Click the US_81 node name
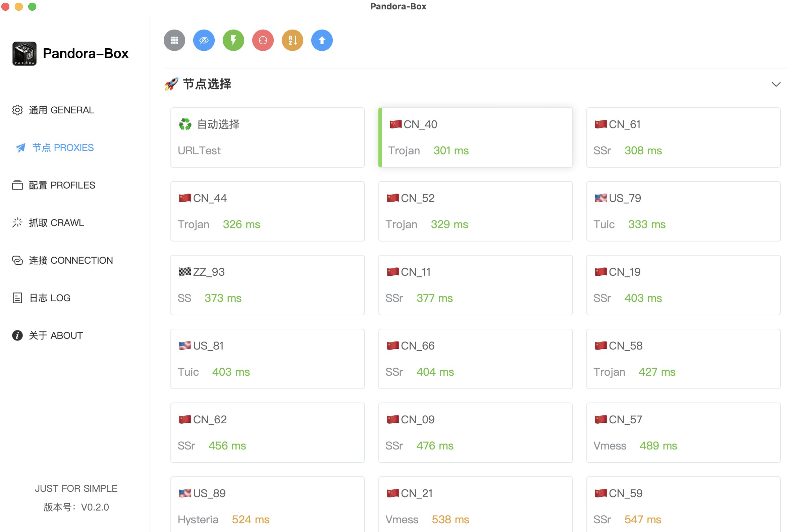The image size is (795, 532). (208, 346)
